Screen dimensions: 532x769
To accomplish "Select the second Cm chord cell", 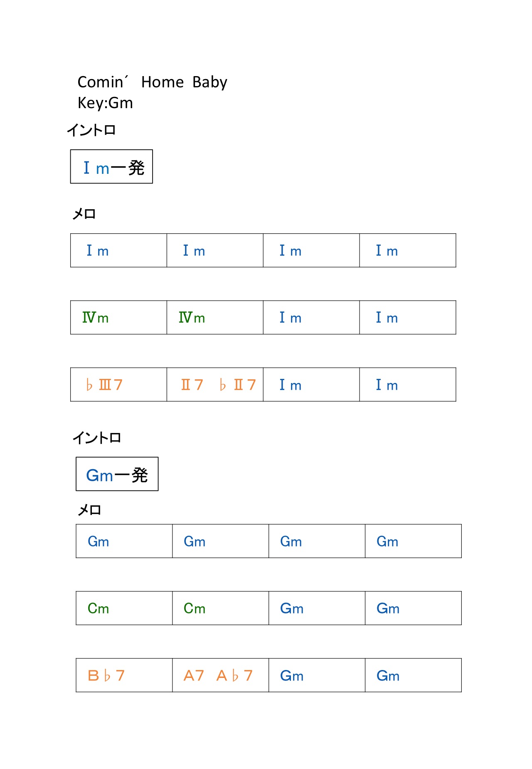I will tap(220, 608).
